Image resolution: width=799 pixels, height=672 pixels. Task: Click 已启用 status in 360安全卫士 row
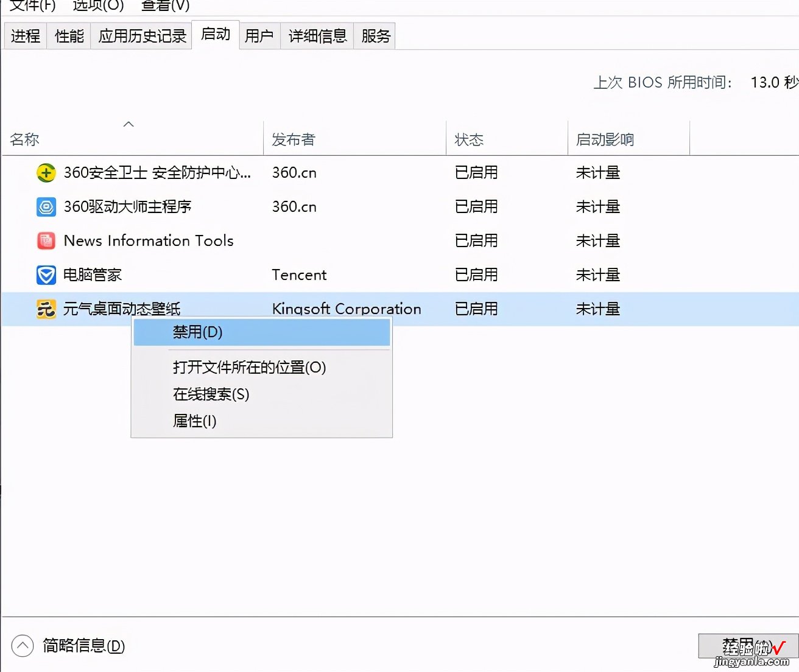pos(476,173)
